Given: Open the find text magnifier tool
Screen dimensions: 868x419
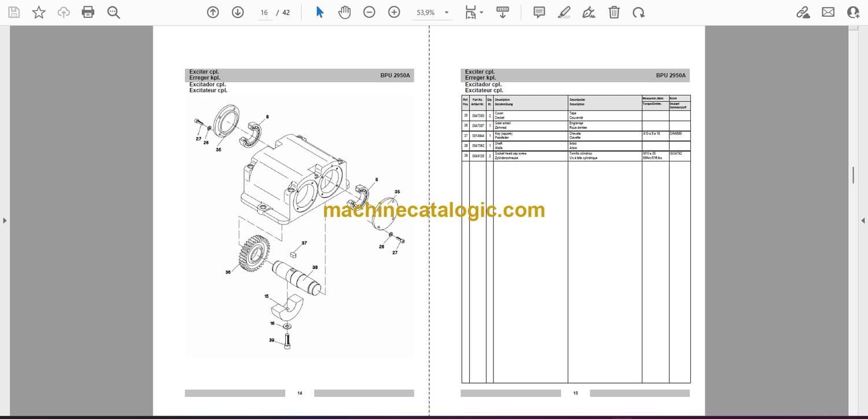Looking at the screenshot, I should (113, 12).
